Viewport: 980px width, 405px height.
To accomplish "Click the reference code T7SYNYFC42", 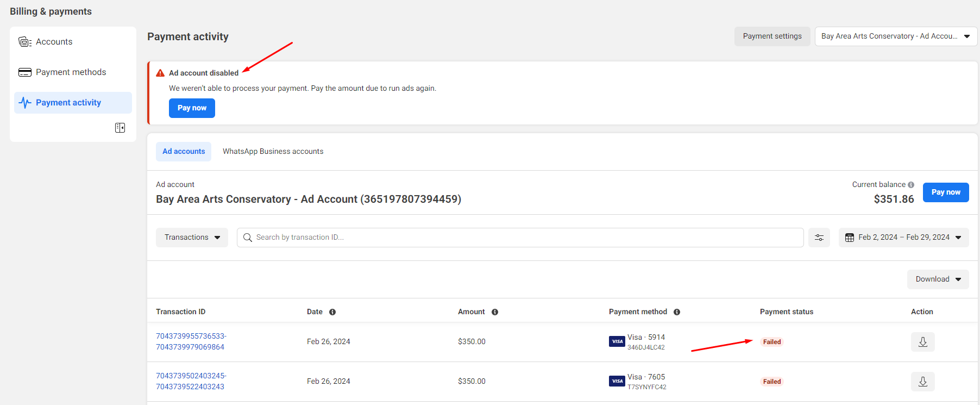I will pyautogui.click(x=646, y=388).
